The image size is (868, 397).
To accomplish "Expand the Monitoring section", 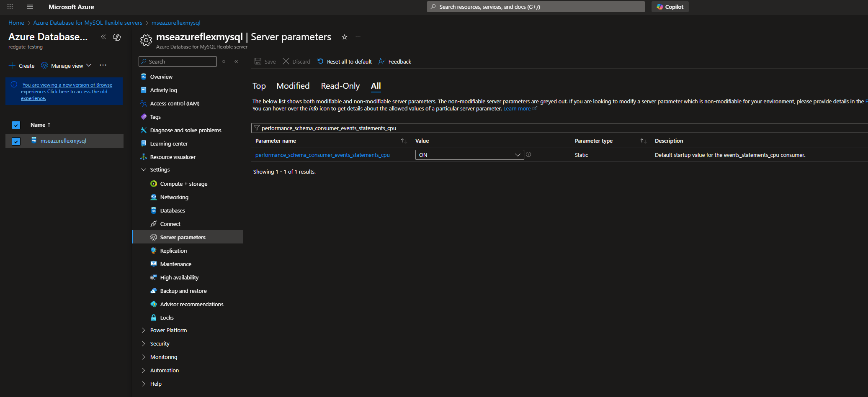I will (163, 357).
